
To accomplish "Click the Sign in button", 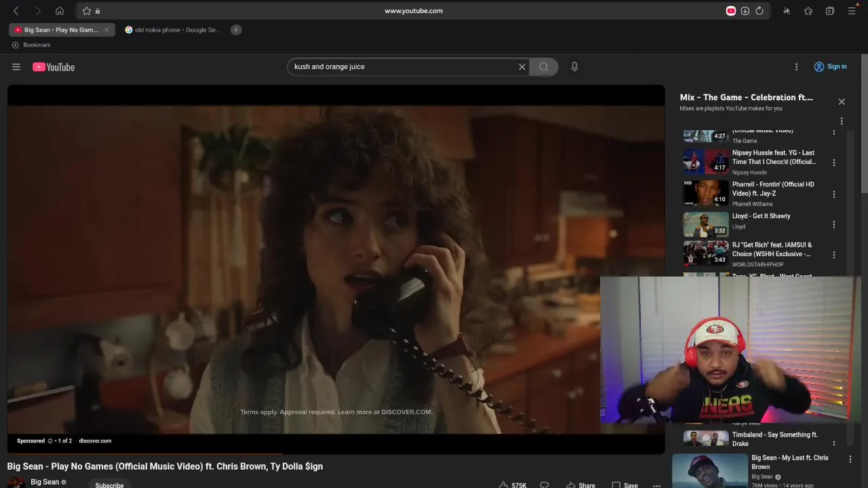I will point(830,66).
